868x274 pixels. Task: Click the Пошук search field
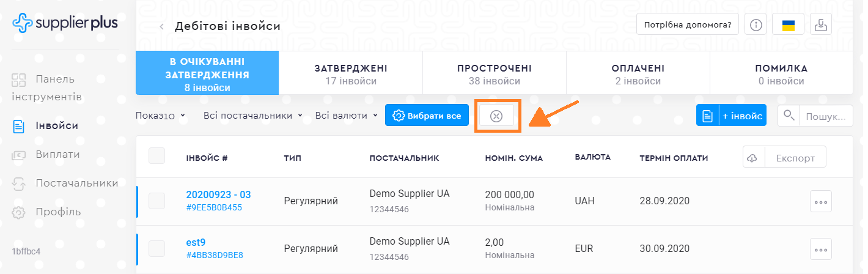point(825,116)
